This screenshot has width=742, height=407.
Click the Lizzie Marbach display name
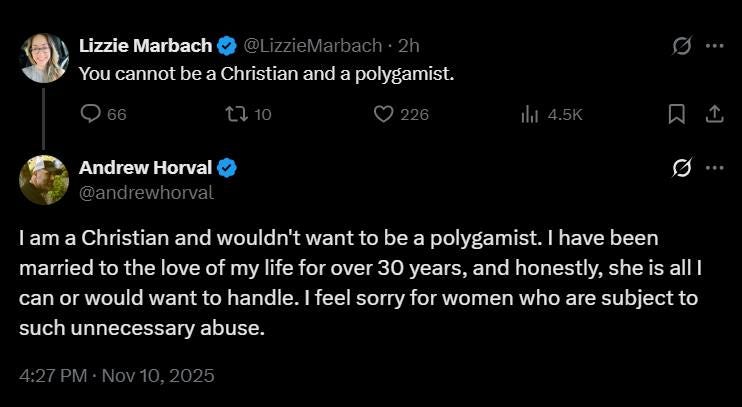[x=145, y=46]
